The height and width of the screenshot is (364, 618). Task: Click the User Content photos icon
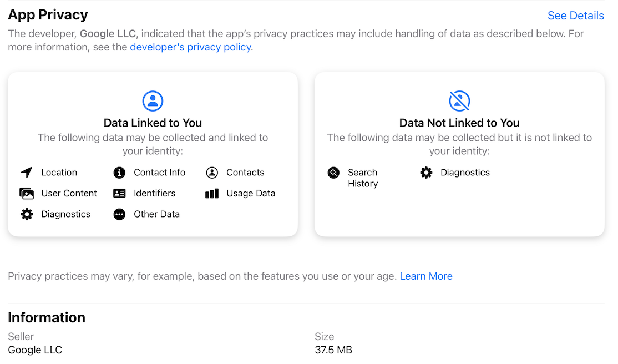point(27,193)
